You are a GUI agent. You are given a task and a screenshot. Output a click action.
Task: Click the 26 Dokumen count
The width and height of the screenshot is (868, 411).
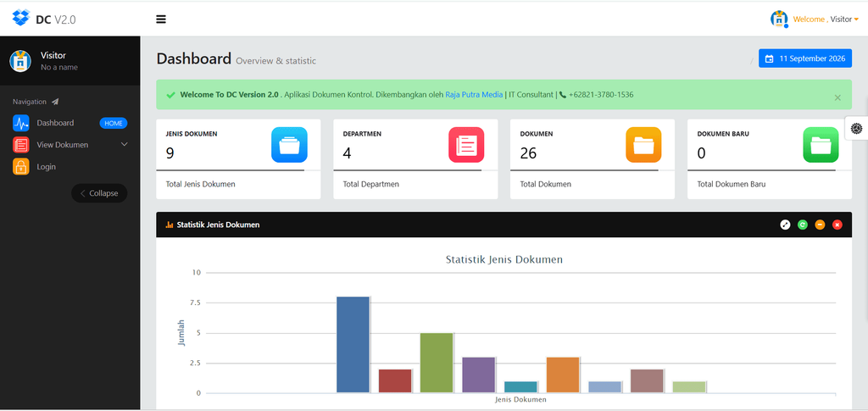pyautogui.click(x=528, y=153)
